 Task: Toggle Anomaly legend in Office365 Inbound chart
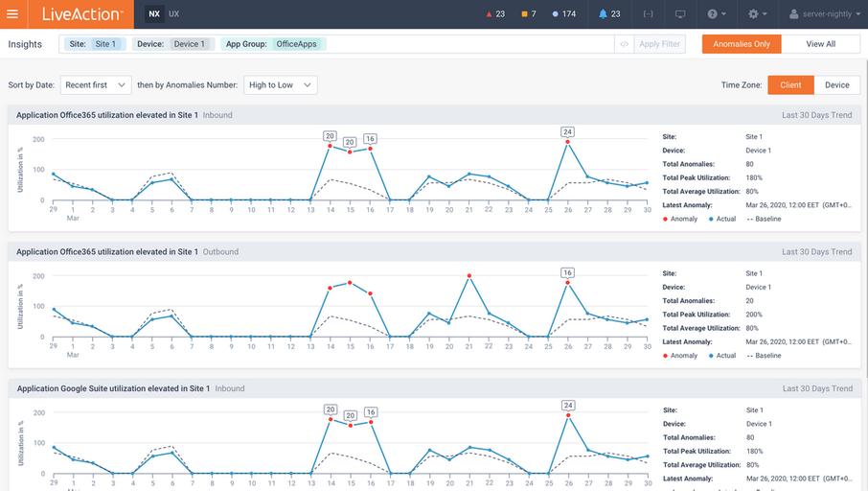680,219
